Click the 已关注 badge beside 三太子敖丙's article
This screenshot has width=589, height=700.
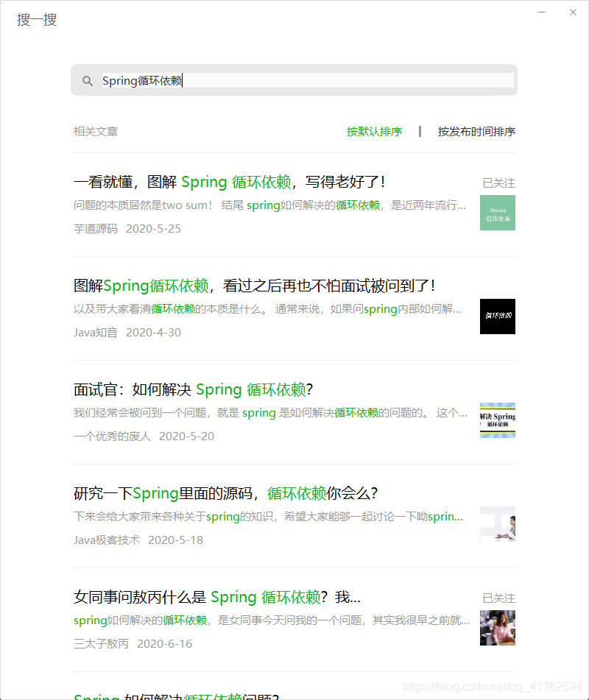[498, 598]
